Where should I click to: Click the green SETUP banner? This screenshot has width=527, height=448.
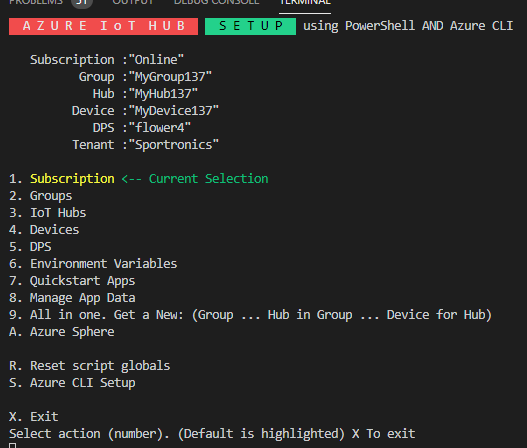coord(250,26)
